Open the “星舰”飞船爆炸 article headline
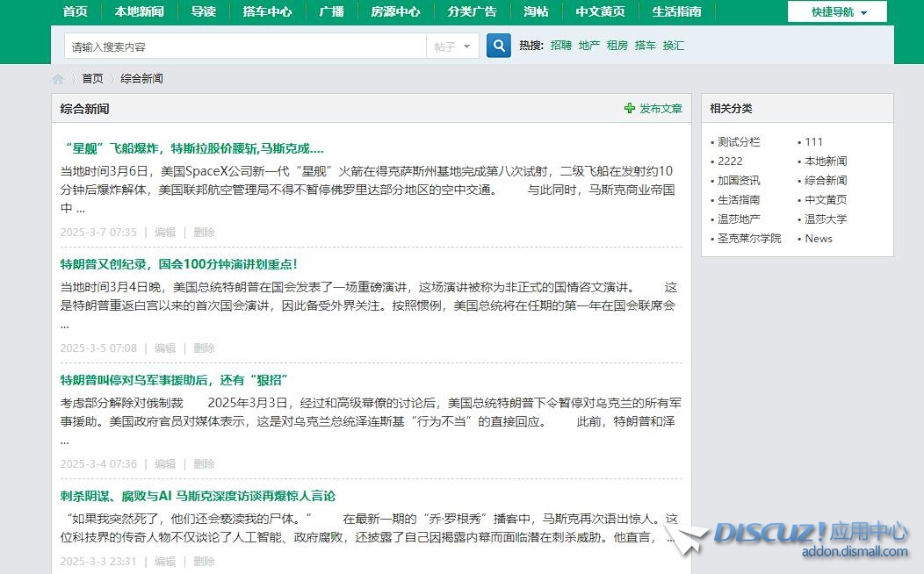The height and width of the screenshot is (574, 924). pos(191,148)
